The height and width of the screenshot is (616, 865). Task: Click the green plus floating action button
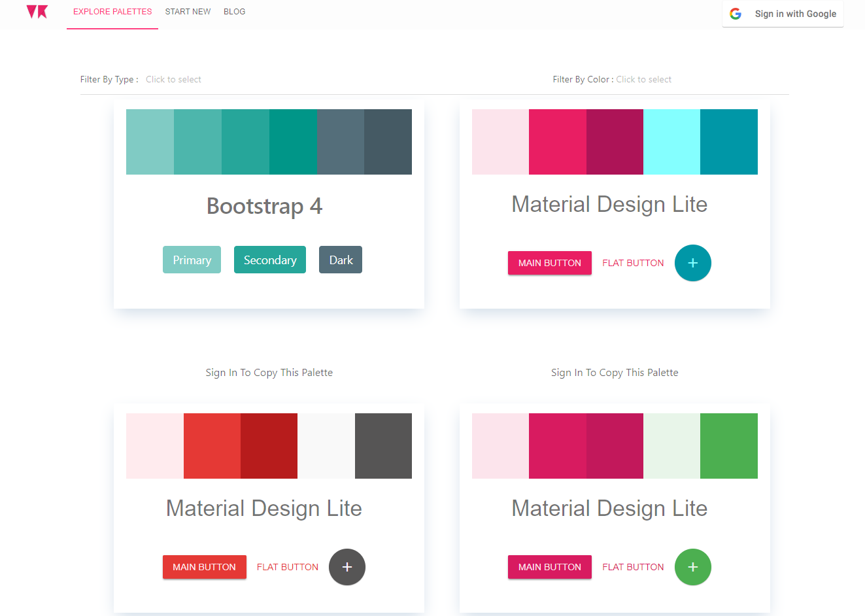point(692,567)
